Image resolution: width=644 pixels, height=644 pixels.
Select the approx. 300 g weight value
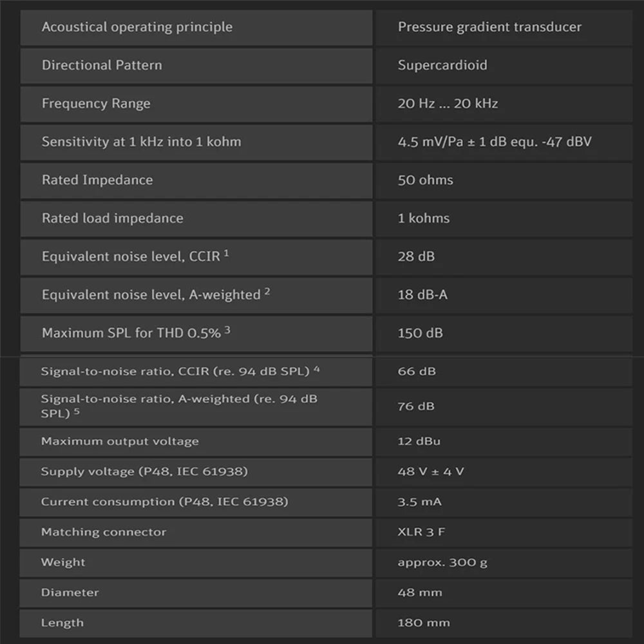click(442, 562)
